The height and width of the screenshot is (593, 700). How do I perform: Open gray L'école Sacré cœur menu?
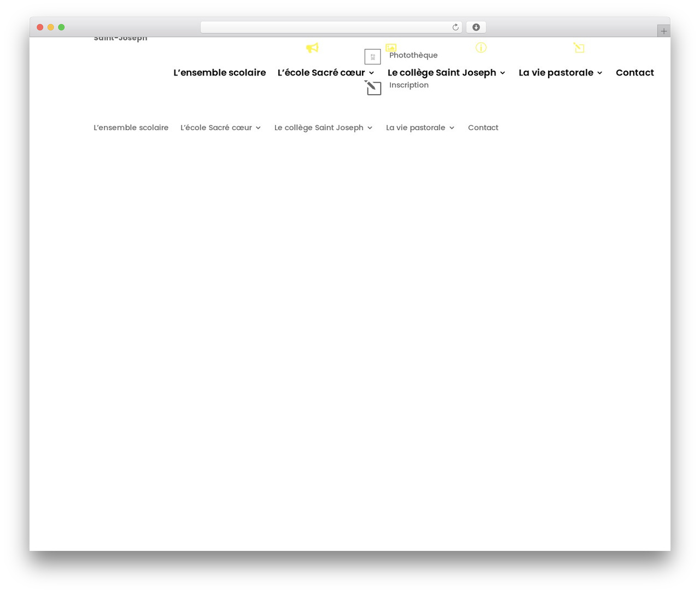[x=216, y=127]
